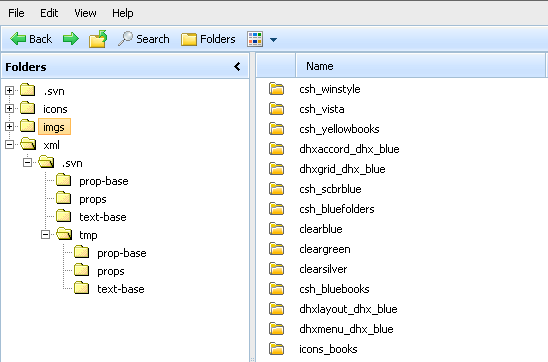Click folder icon of csh_scbrblue row
The height and width of the screenshot is (362, 548).
(276, 189)
